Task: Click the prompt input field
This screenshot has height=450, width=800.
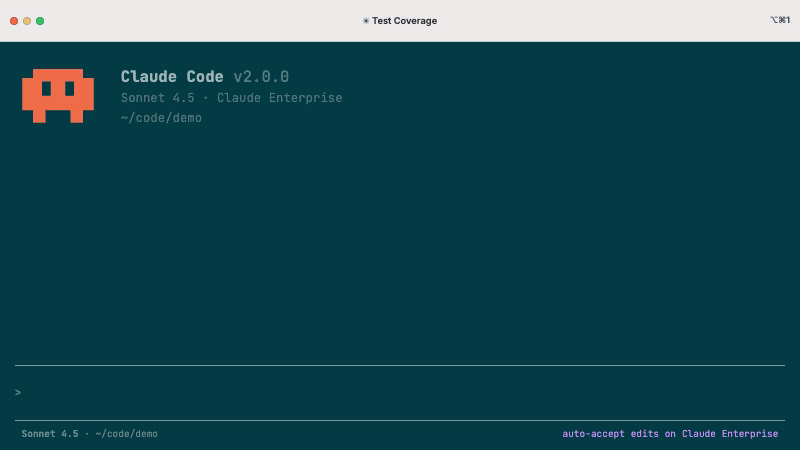Action: tap(399, 392)
